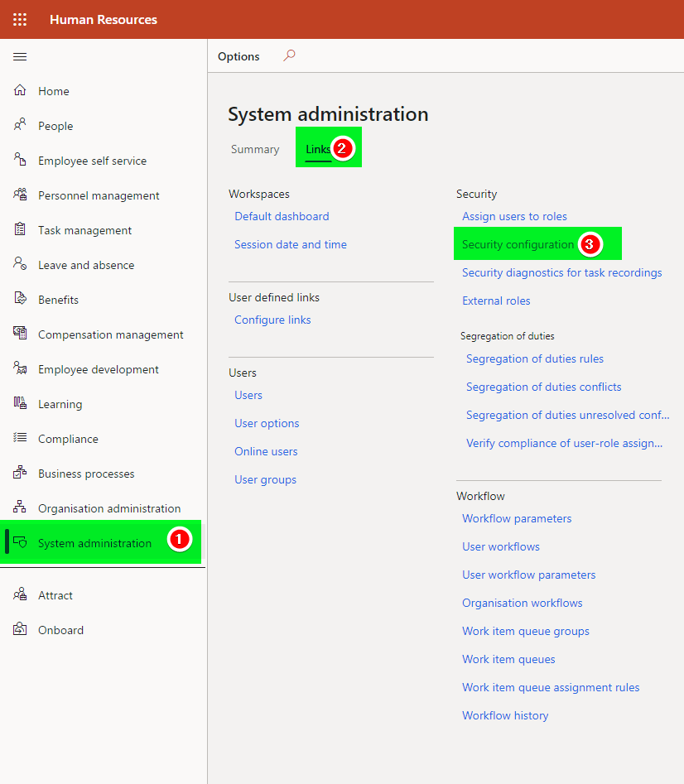Open Compensation management module

pyautogui.click(x=110, y=334)
